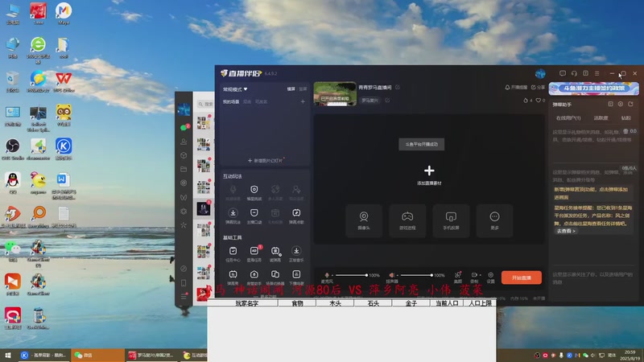This screenshot has width=644, height=362.
Task: Open the 更多 more sources option
Action: [x=494, y=220]
